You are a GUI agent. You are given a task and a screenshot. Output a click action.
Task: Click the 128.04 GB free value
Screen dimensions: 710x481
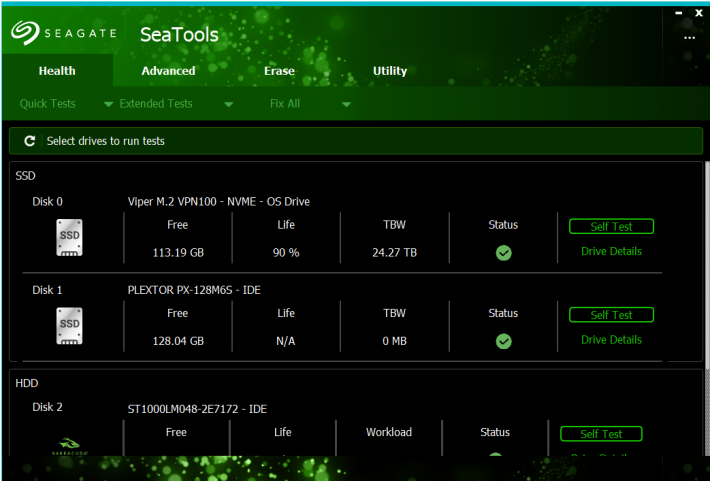point(178,341)
